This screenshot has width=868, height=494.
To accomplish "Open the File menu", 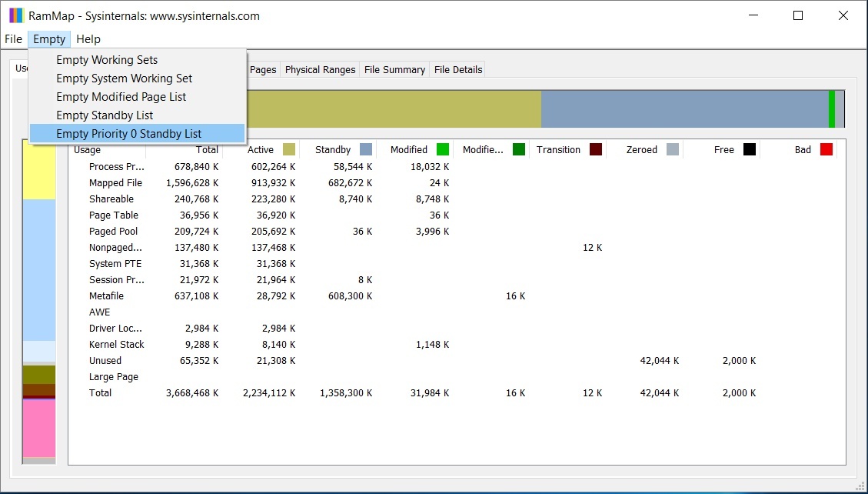I will (13, 39).
